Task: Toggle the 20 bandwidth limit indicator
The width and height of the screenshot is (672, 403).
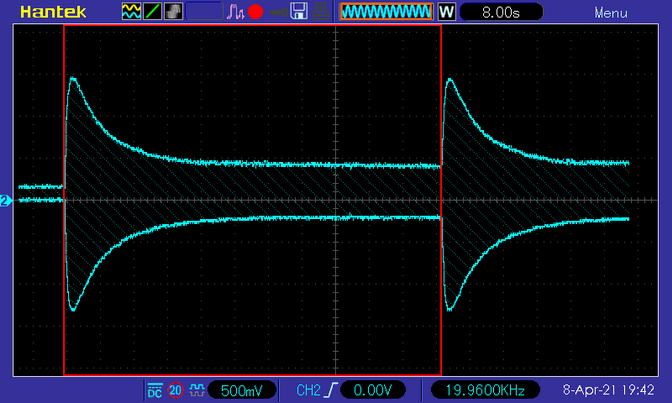Action: pyautogui.click(x=175, y=390)
